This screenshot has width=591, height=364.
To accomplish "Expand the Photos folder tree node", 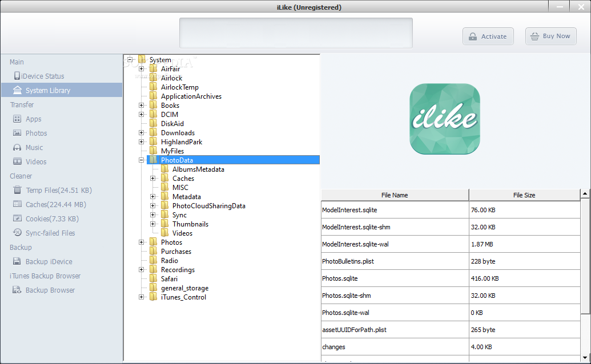I will click(142, 242).
